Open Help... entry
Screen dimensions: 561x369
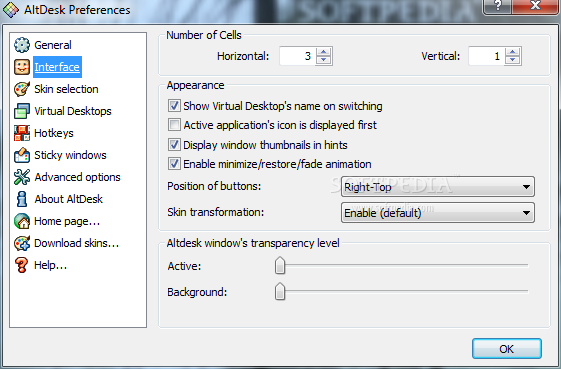[50, 265]
